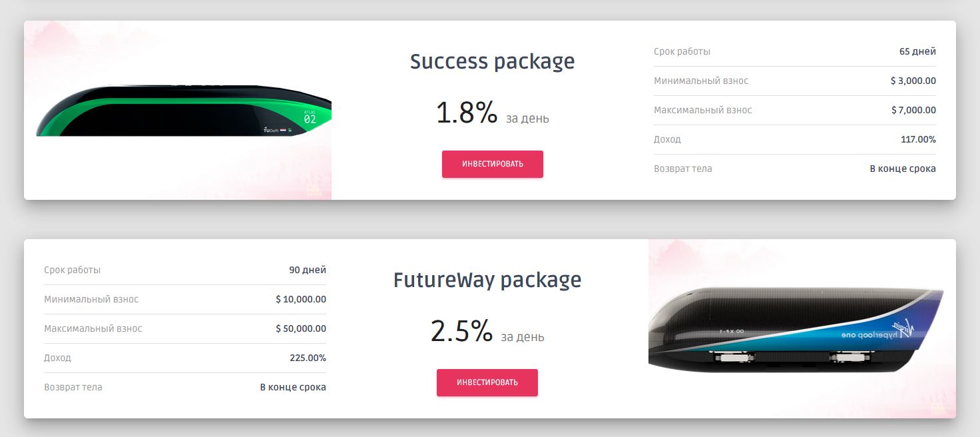
Task: Click the TU Delft logo on green pod
Action: click(271, 130)
